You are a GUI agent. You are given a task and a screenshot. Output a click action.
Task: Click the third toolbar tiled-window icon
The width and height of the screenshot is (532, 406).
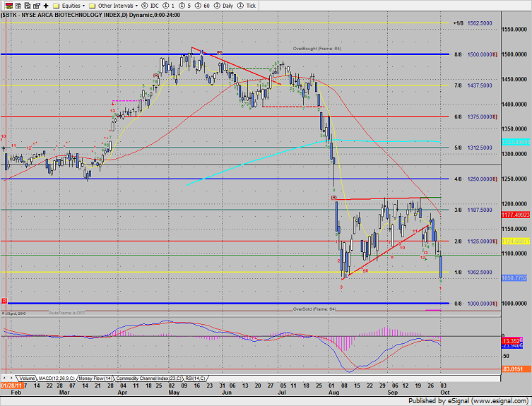(28, 6)
